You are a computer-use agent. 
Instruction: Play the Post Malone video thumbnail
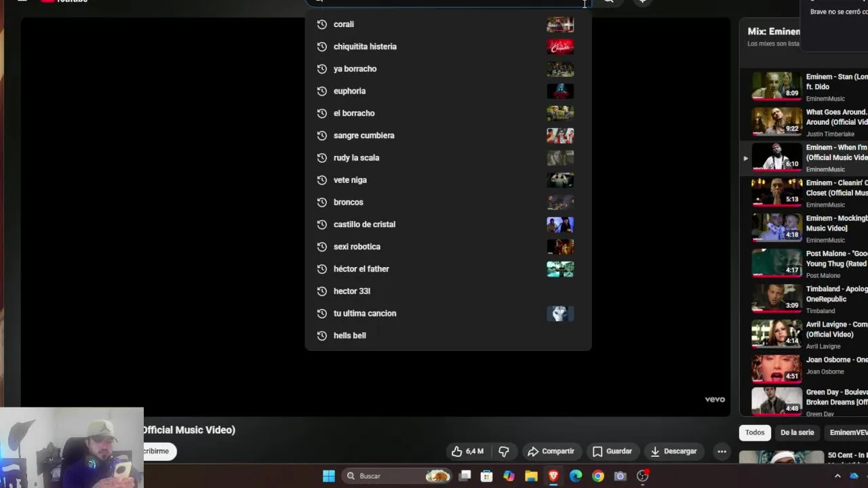[776, 262]
